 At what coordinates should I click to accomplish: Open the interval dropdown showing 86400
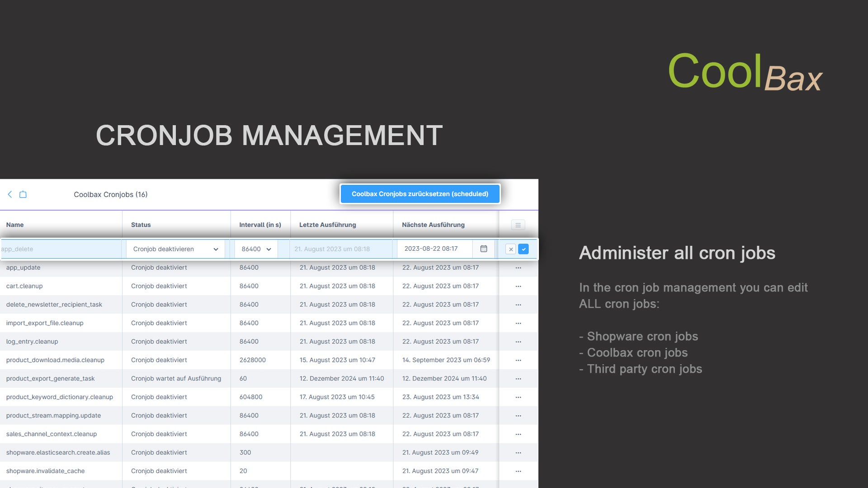pyautogui.click(x=256, y=249)
